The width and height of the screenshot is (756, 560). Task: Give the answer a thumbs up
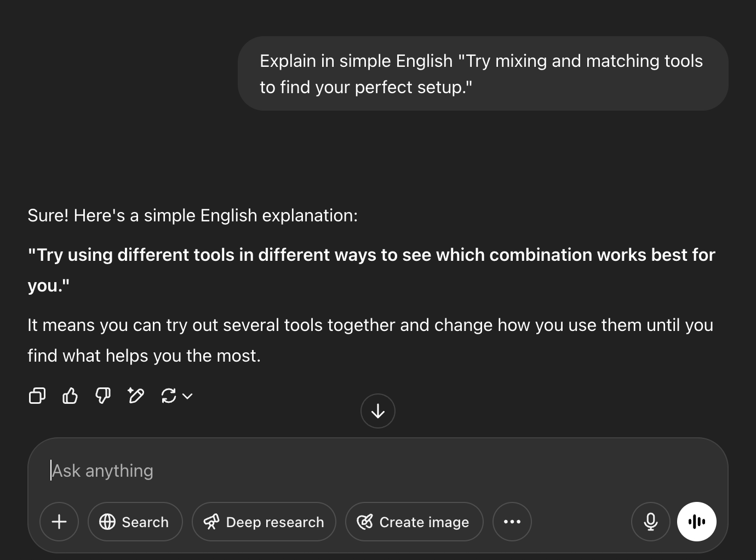point(70,396)
